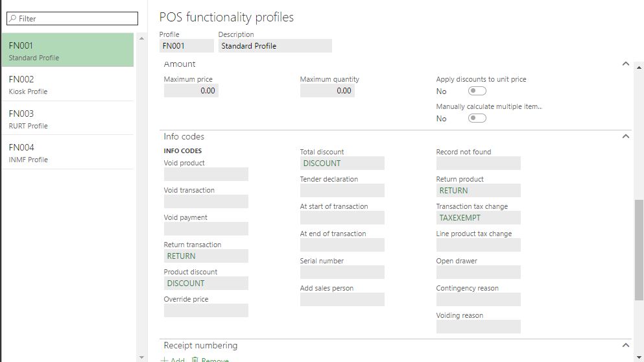The image size is (644, 362).
Task: Toggle Manually calculate multiple item switch
Action: [477, 119]
